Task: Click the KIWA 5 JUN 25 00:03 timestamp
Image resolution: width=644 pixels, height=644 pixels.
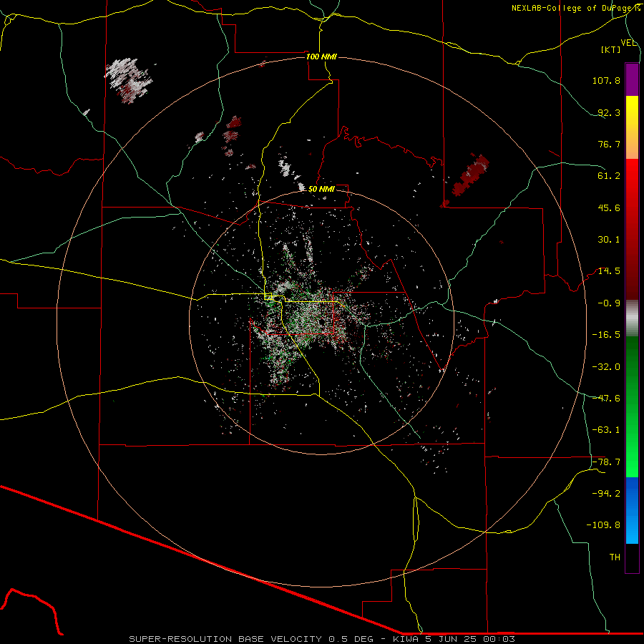Action: 454,639
